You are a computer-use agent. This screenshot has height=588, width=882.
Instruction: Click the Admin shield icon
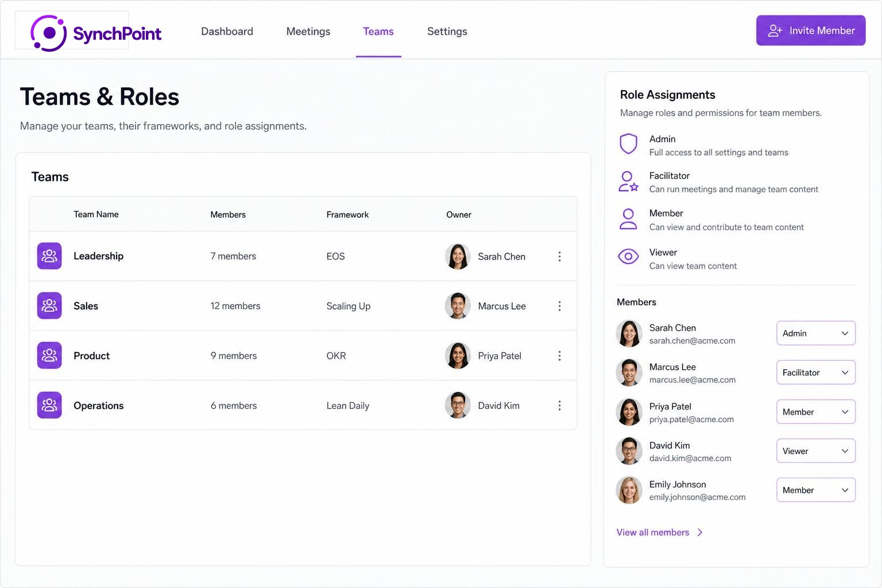tap(628, 144)
